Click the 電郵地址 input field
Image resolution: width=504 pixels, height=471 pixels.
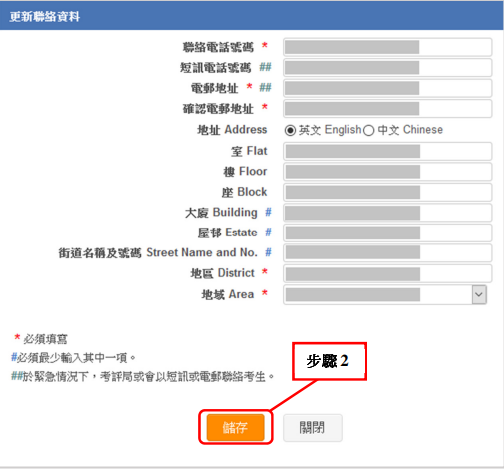click(388, 88)
